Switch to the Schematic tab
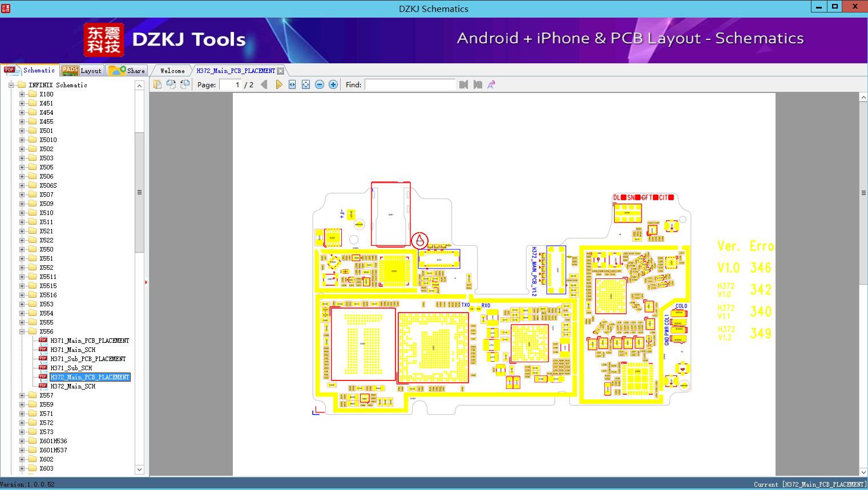This screenshot has width=868, height=490. tap(30, 70)
